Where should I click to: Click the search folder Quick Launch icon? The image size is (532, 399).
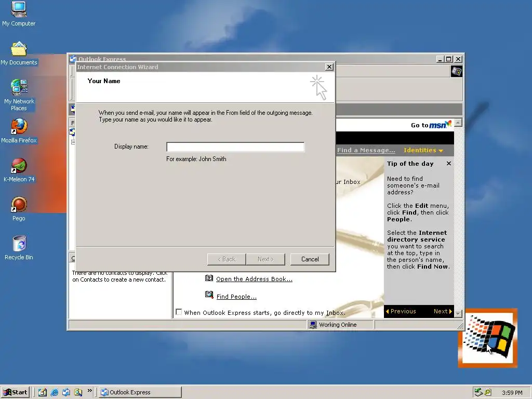[78, 392]
